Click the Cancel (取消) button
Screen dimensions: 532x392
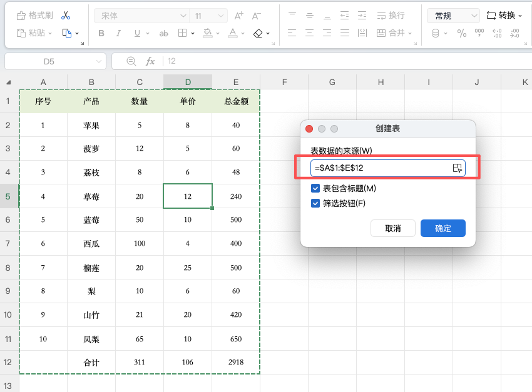point(393,228)
